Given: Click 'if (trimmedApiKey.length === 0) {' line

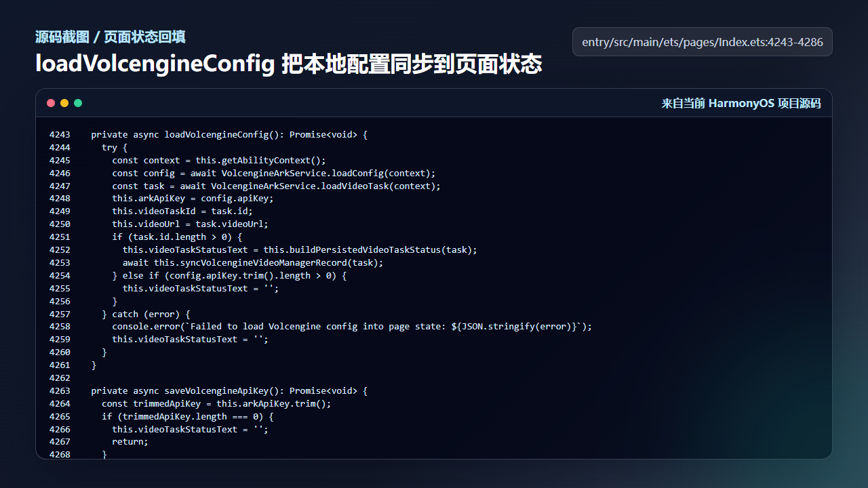Looking at the screenshot, I should [188, 417].
